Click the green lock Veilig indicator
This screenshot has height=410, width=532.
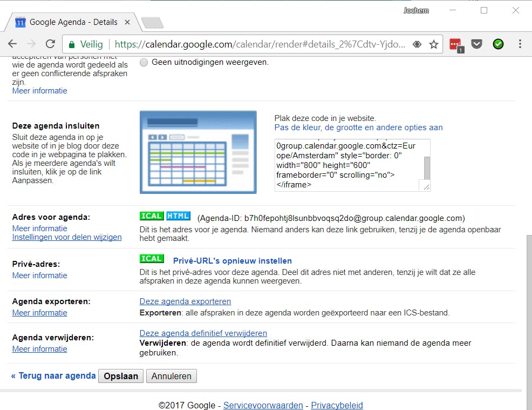(85, 44)
